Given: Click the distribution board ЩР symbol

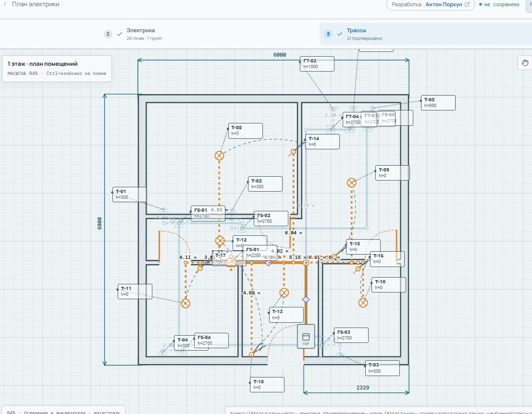Looking at the screenshot, I should [306, 337].
